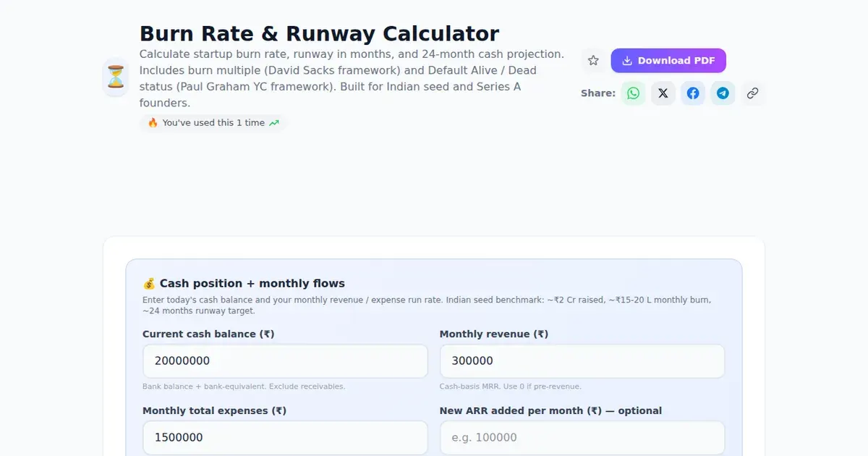Screen dimensions: 868x456
Task: Share on X (Twitter) icon
Action: (x=663, y=93)
